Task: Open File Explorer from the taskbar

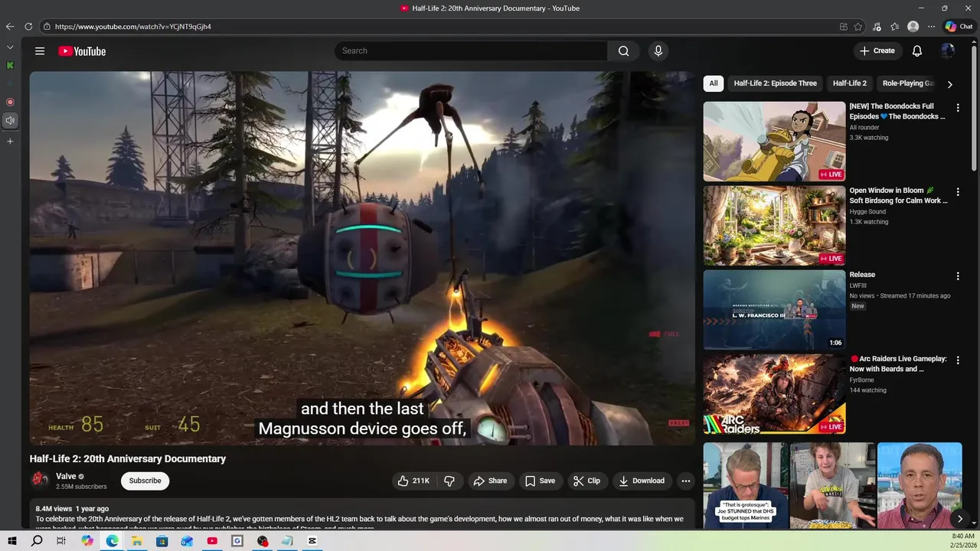Action: coord(136,541)
